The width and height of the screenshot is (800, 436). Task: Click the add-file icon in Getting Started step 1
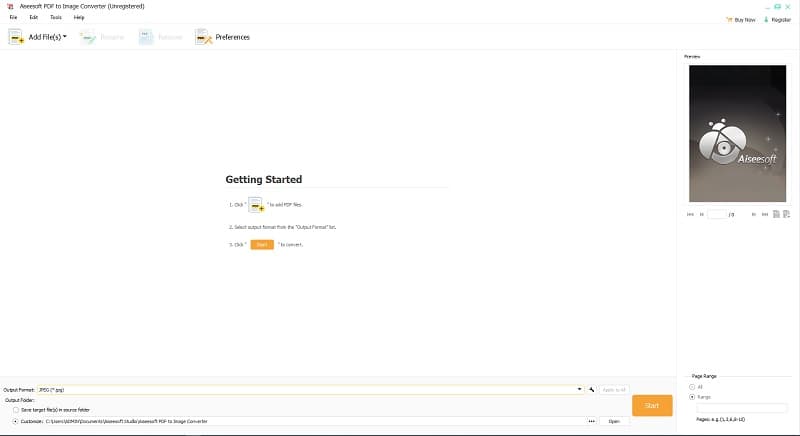click(x=256, y=204)
